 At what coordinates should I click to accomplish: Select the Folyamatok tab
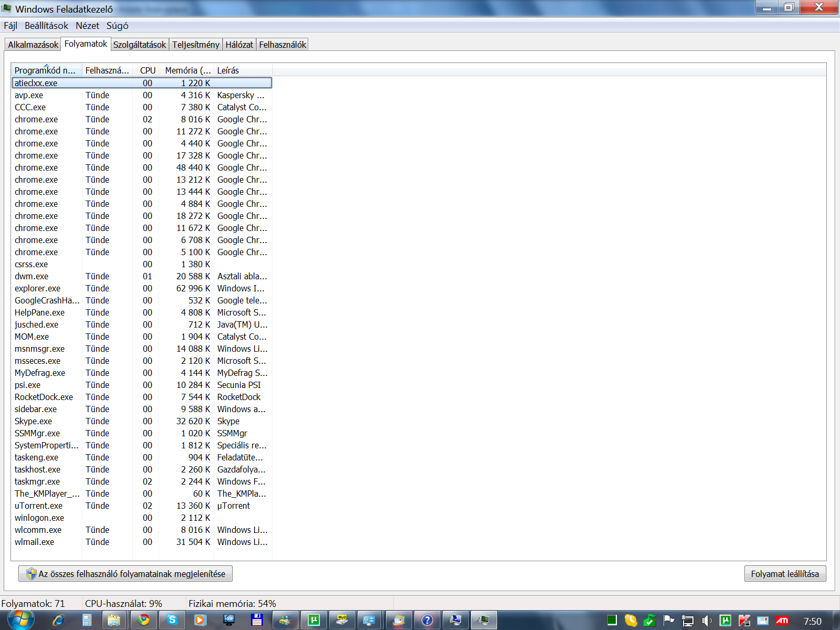(x=86, y=44)
